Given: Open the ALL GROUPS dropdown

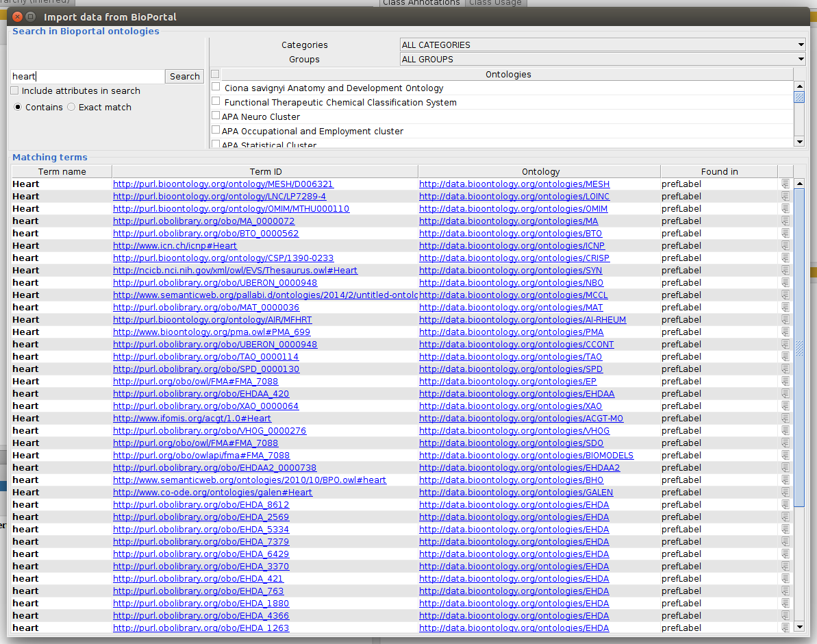Looking at the screenshot, I should (x=603, y=60).
